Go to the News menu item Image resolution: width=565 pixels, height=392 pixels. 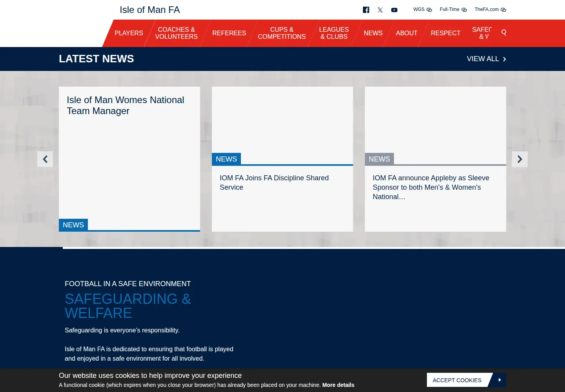click(373, 33)
